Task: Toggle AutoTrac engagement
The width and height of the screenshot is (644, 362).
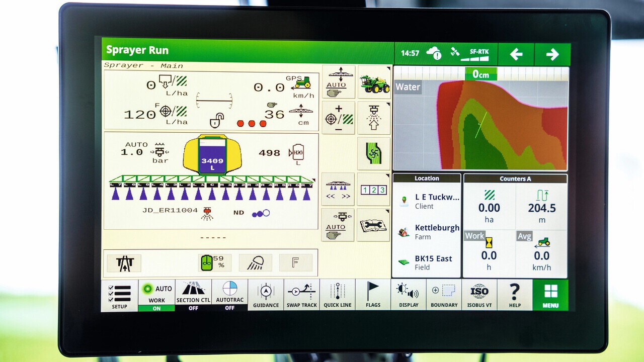Action: click(229, 296)
